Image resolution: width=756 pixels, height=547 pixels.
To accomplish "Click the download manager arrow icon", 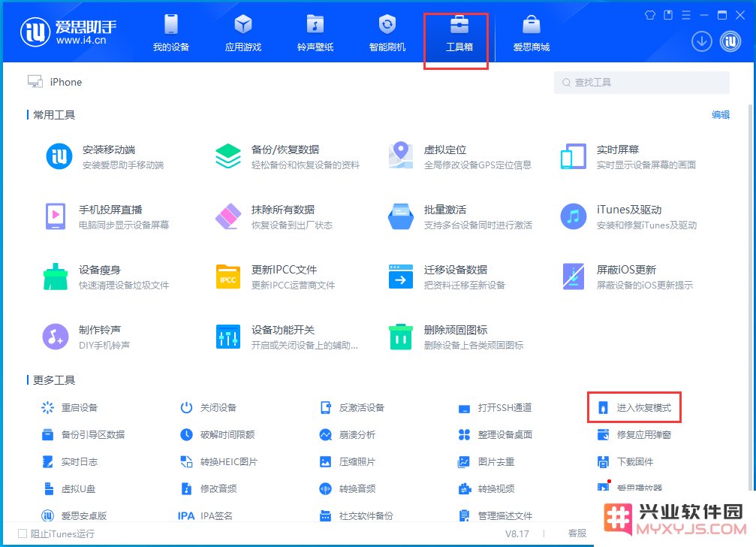I will [x=701, y=41].
